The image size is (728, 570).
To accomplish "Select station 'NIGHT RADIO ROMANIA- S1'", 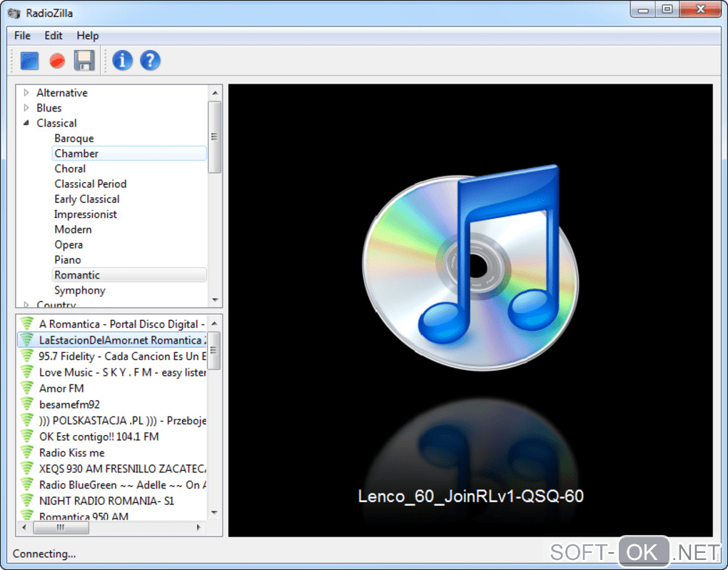I will [106, 501].
